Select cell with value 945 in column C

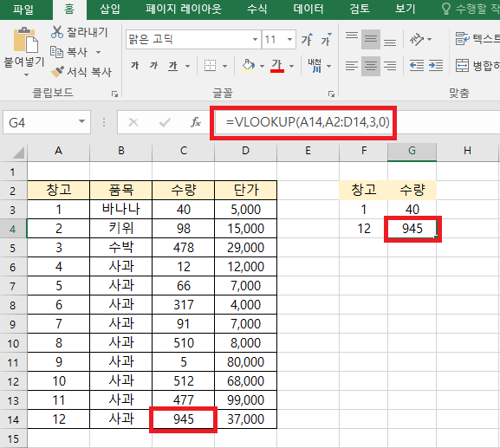coord(184,419)
